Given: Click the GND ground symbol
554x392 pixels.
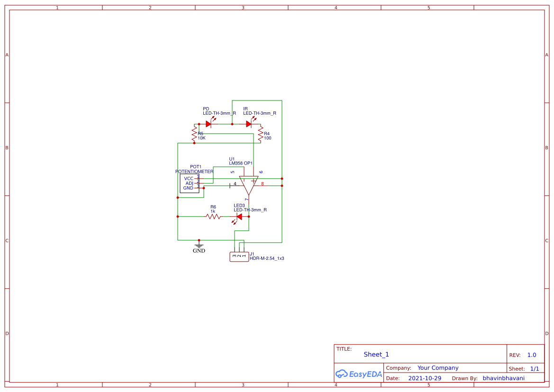Looking at the screenshot, I should click(199, 245).
